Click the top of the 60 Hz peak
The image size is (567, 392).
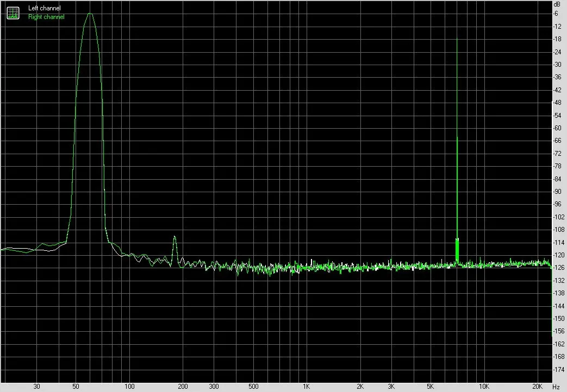tap(90, 14)
